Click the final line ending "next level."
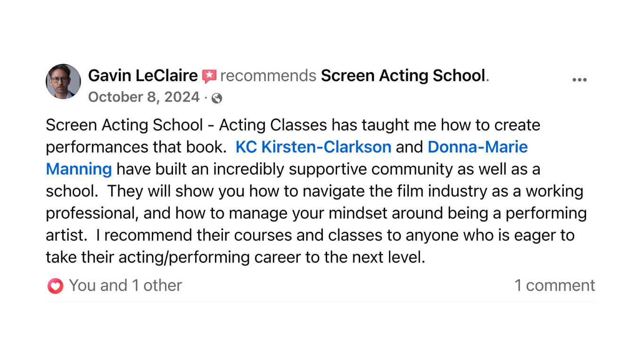Viewport: 644px width, 362px height. click(236, 257)
